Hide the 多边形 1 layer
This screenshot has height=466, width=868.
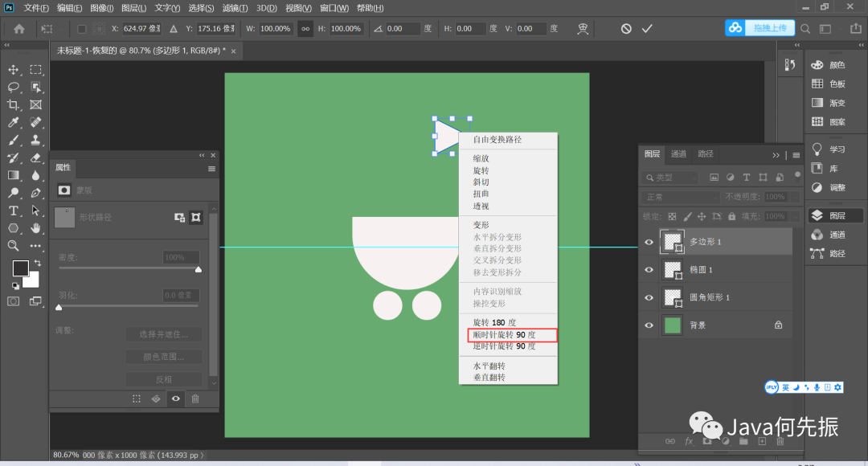[649, 242]
